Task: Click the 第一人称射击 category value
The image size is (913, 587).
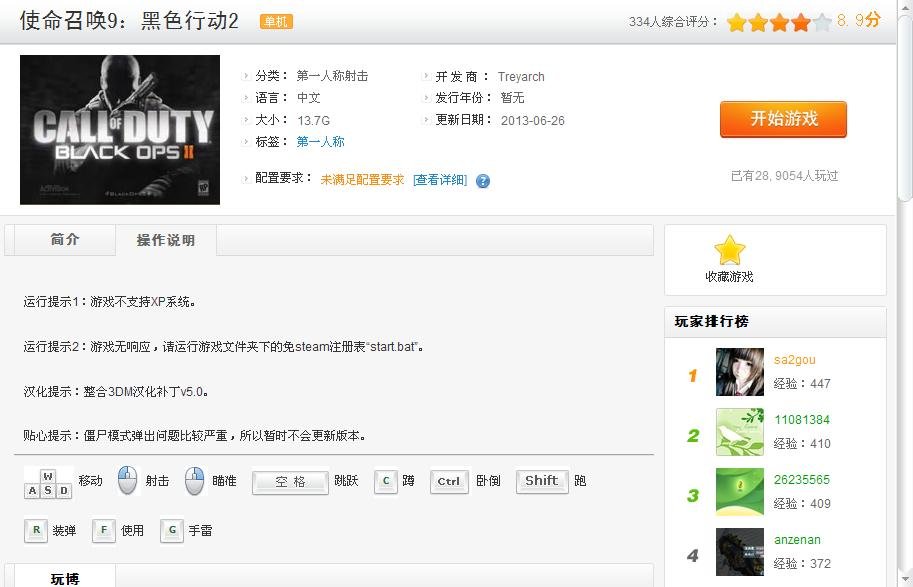Action: (x=332, y=76)
